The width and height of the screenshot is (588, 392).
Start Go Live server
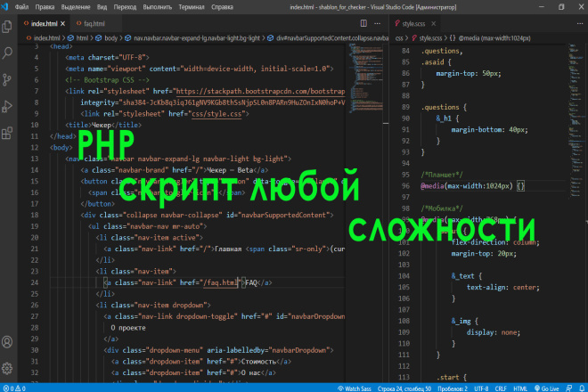(x=546, y=388)
